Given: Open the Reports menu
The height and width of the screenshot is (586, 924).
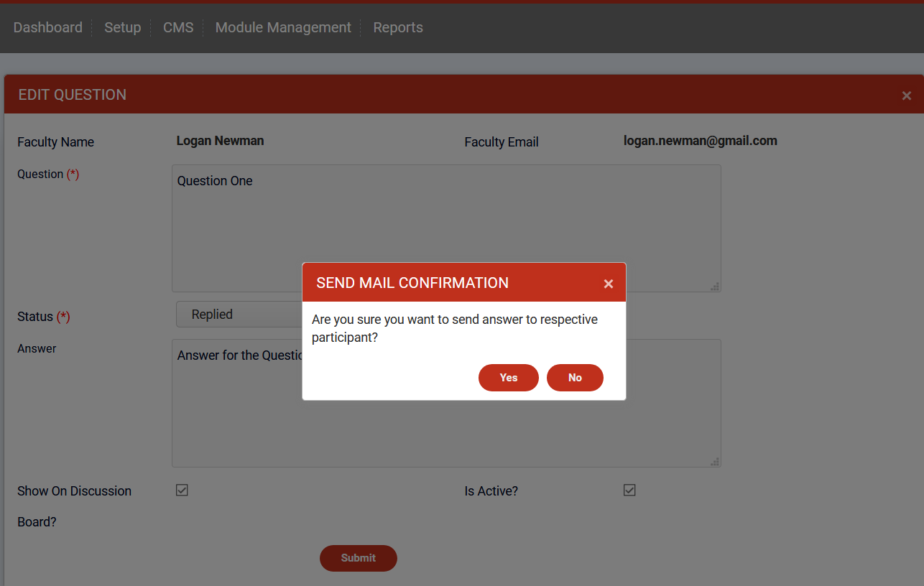Looking at the screenshot, I should pos(398,27).
